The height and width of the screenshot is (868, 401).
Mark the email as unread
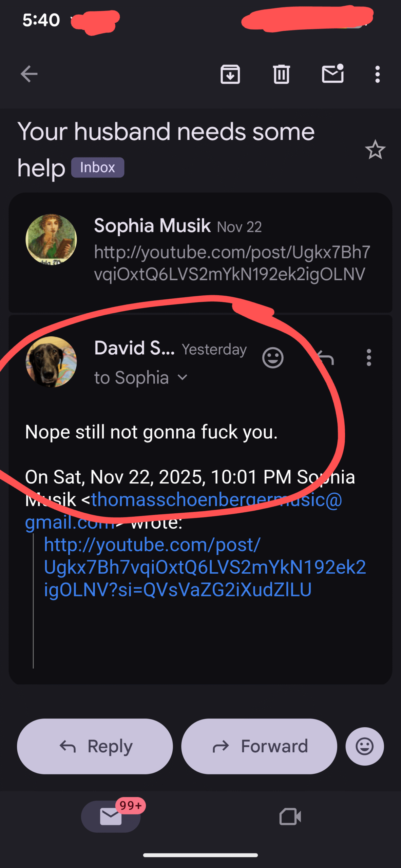pos(332,74)
